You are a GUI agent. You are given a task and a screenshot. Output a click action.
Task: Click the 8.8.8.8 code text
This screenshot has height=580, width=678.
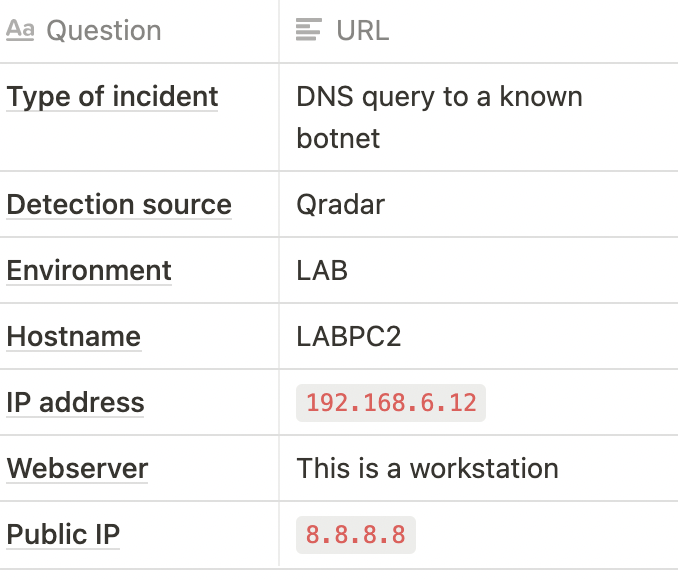point(356,535)
